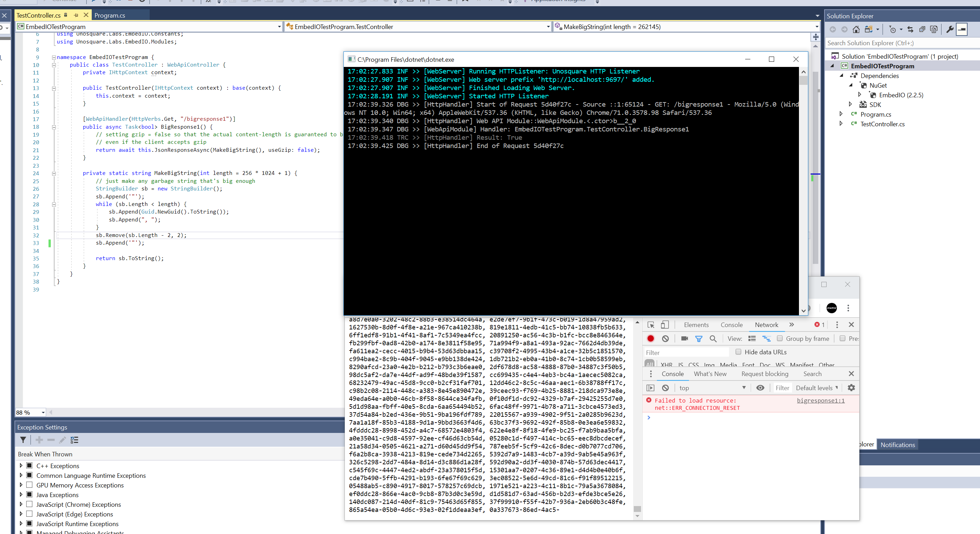
Task: Enable JavaScript (Chrome) Exceptions checkbox
Action: pyautogui.click(x=29, y=504)
